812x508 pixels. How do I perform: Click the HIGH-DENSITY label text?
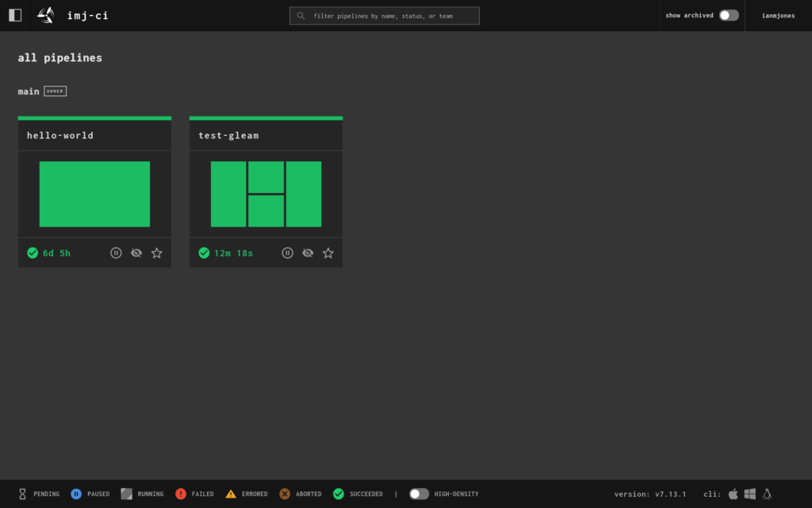point(456,494)
